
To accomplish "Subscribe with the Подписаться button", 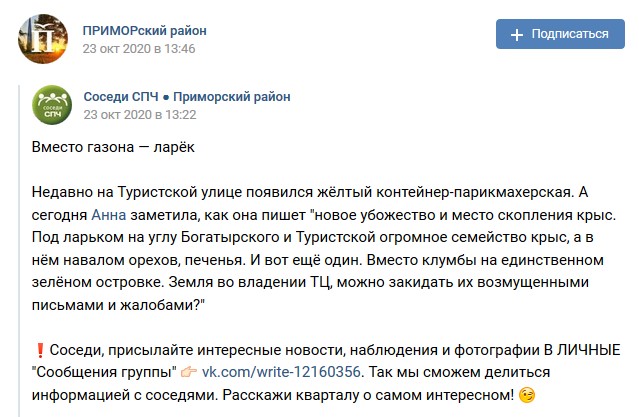I will (560, 34).
